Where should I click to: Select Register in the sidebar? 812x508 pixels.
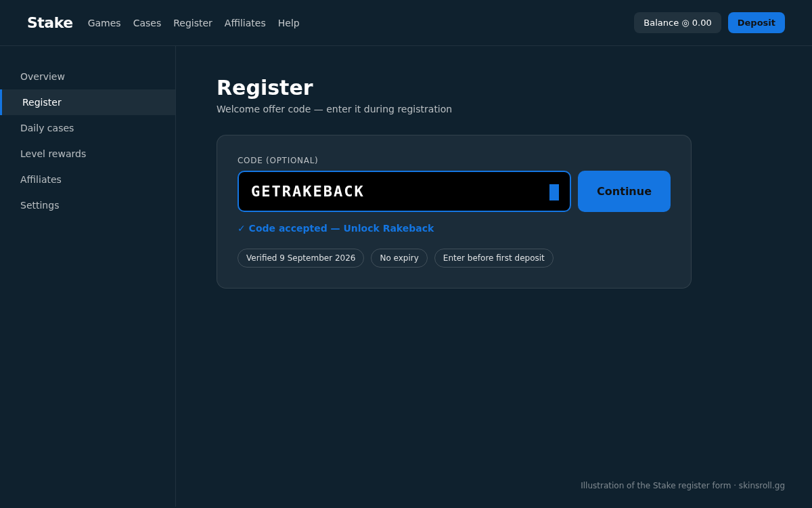point(88,102)
